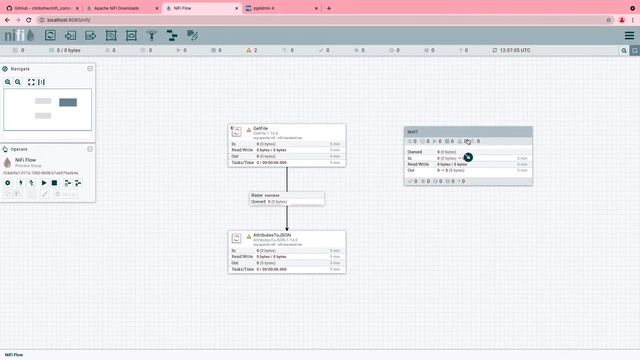This screenshot has height=360, width=640.
Task: Bookmark this page with star icon
Action: pos(609,20)
